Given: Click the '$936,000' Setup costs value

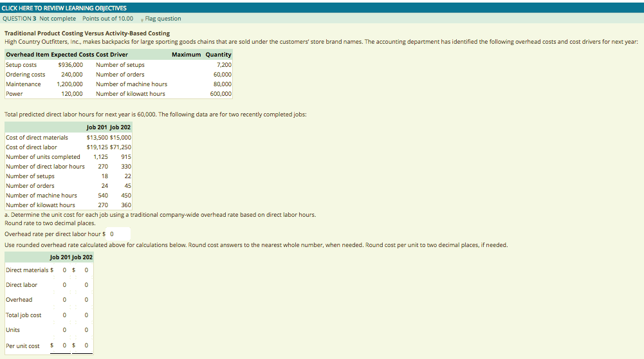Looking at the screenshot, I should tap(70, 65).
